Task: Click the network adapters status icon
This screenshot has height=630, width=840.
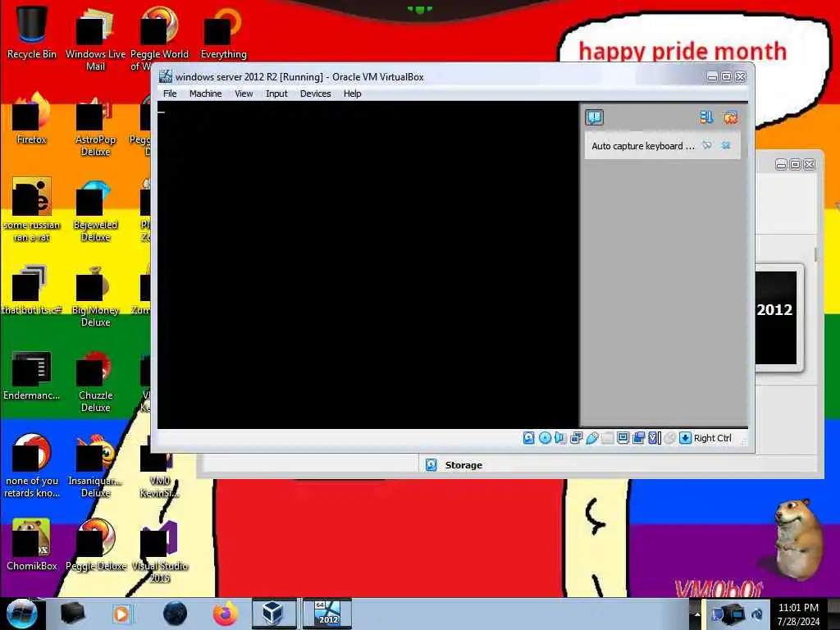Action: 577,438
